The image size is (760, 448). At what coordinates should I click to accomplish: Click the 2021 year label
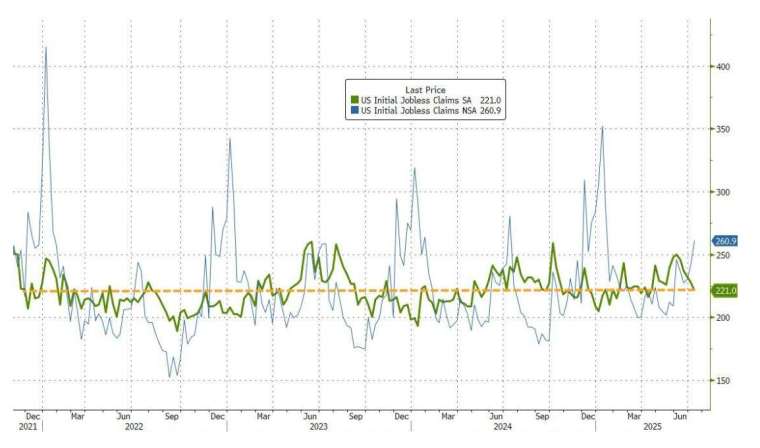click(28, 427)
